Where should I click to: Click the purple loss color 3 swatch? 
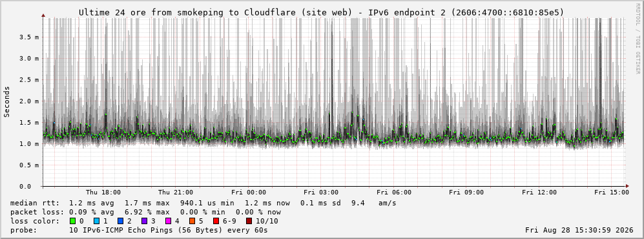click(x=144, y=222)
